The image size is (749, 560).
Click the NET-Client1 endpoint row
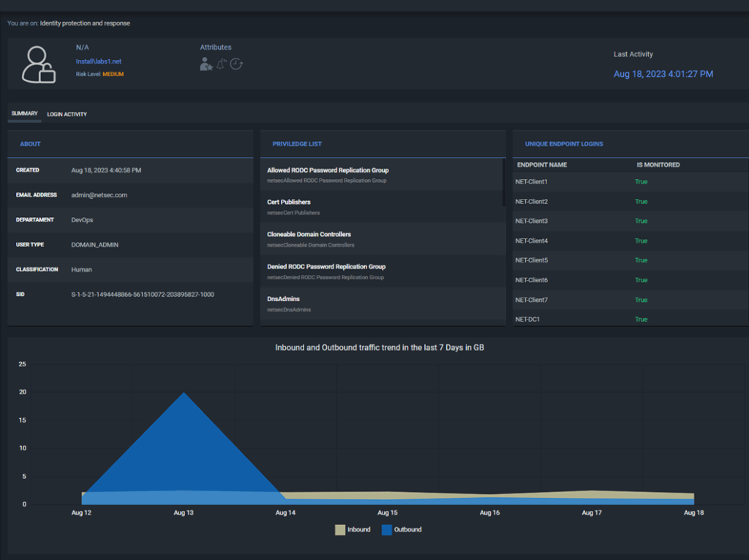tap(532, 181)
